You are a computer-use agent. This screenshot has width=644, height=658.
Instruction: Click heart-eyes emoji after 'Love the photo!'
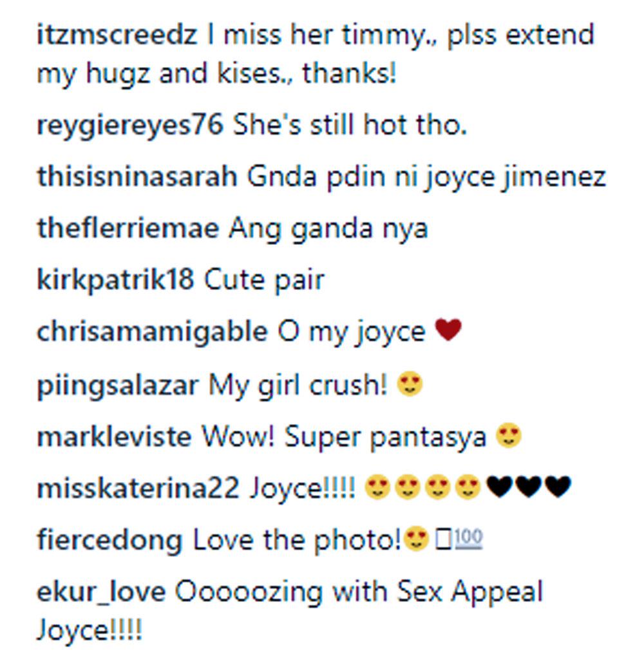coord(415,538)
